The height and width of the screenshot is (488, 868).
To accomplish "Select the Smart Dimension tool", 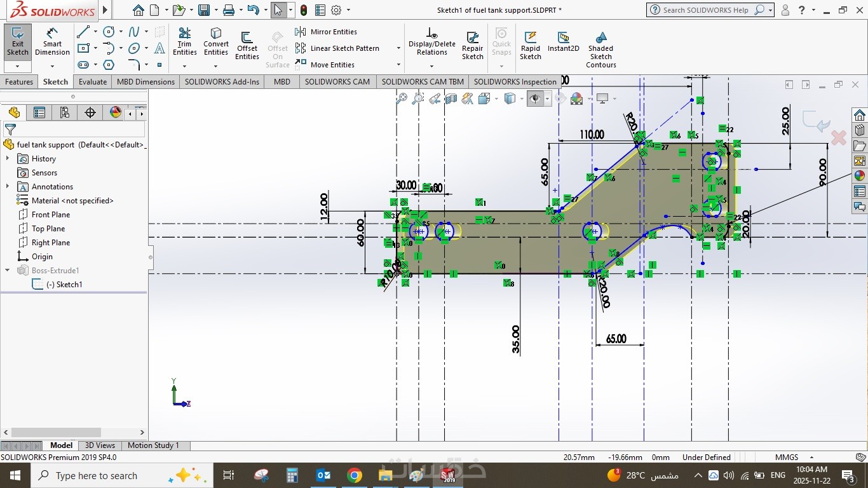I will point(52,41).
